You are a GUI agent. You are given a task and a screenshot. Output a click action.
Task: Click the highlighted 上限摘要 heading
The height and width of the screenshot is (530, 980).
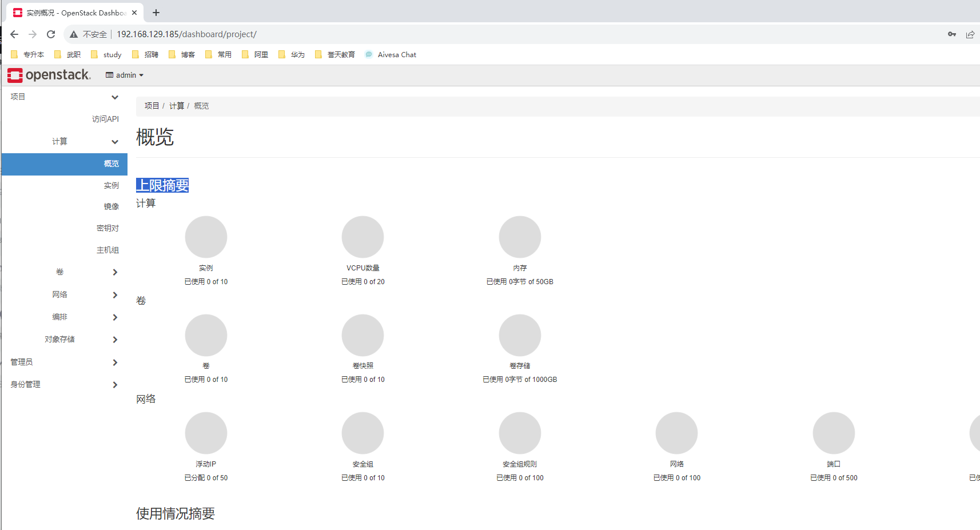(x=162, y=185)
